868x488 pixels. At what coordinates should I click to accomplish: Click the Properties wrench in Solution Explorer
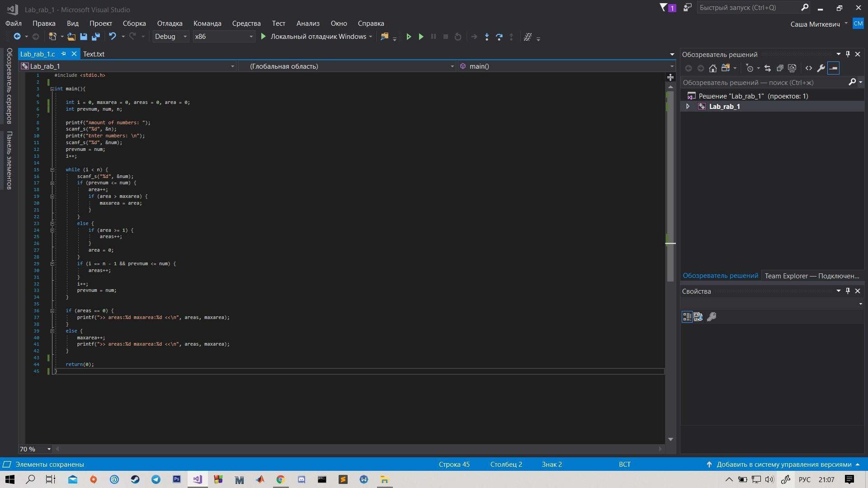pos(821,68)
